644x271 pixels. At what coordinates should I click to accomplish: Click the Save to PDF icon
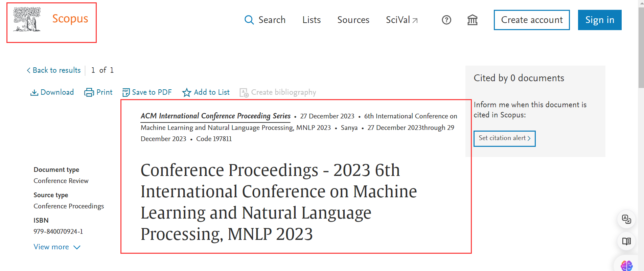(x=126, y=92)
